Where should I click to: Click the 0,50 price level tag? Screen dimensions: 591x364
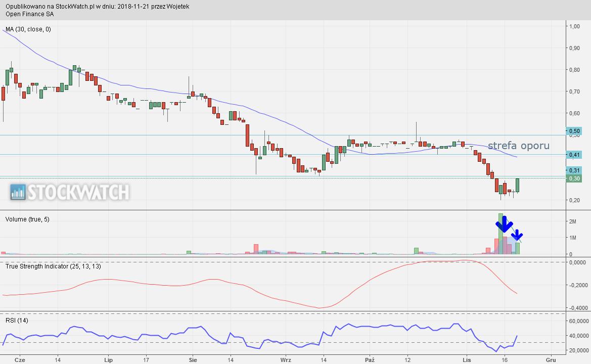point(574,131)
